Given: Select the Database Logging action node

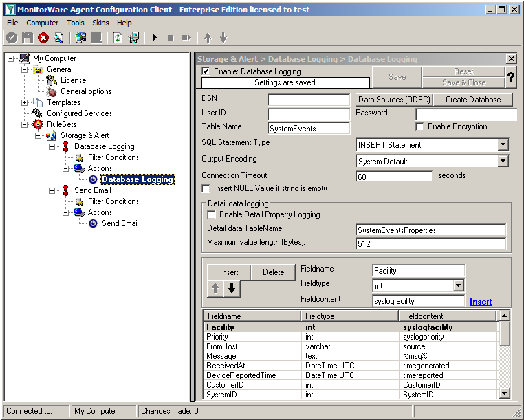Looking at the screenshot, I should [138, 179].
